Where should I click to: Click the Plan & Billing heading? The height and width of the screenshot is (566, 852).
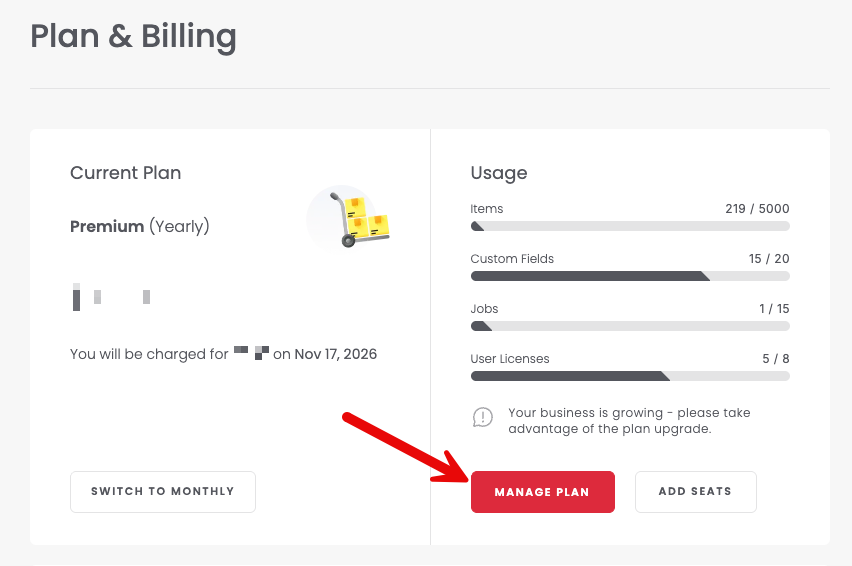coord(133,36)
